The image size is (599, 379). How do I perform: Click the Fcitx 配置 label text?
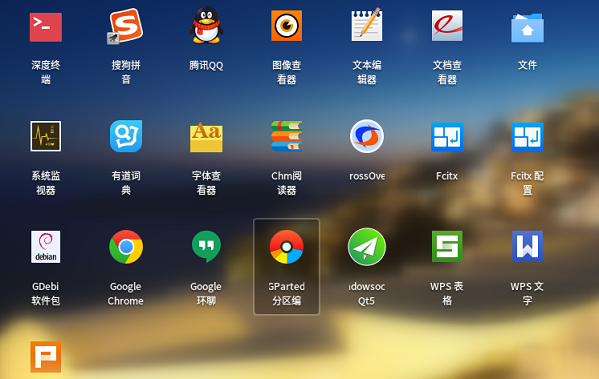[x=527, y=183]
